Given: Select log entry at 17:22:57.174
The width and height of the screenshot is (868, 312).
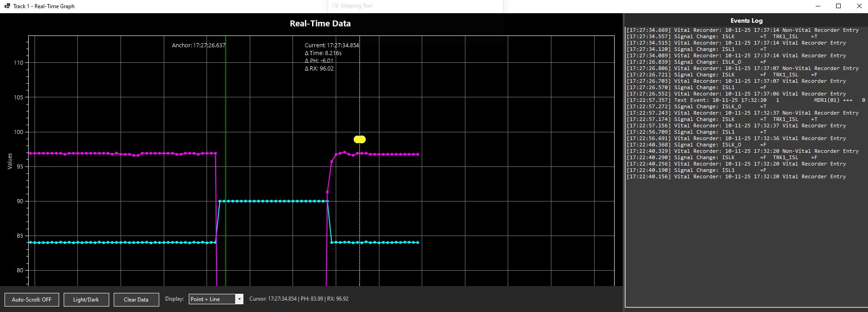Looking at the screenshot, I should 722,119.
